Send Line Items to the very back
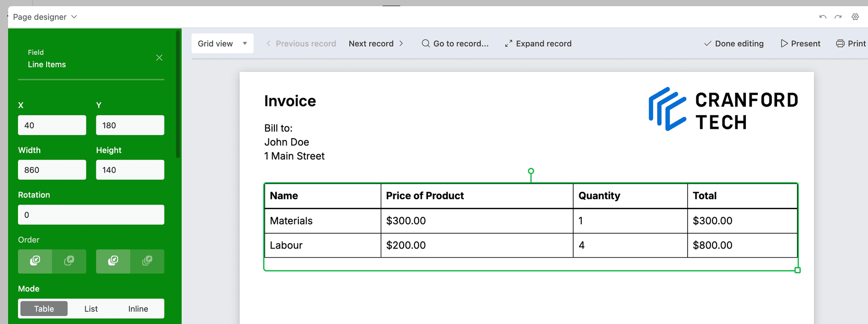 coord(113,261)
